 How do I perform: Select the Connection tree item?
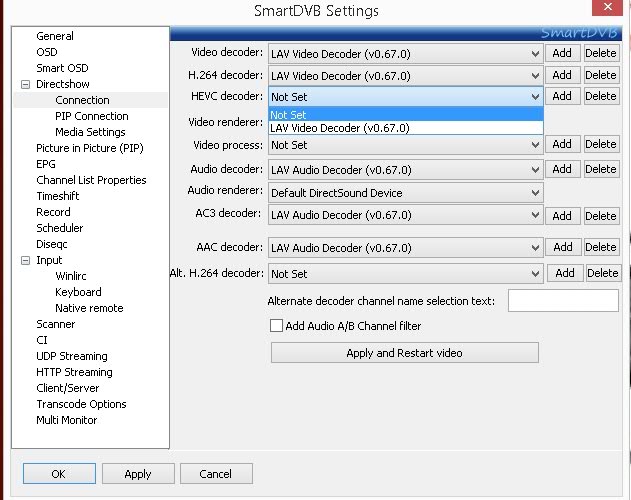82,100
